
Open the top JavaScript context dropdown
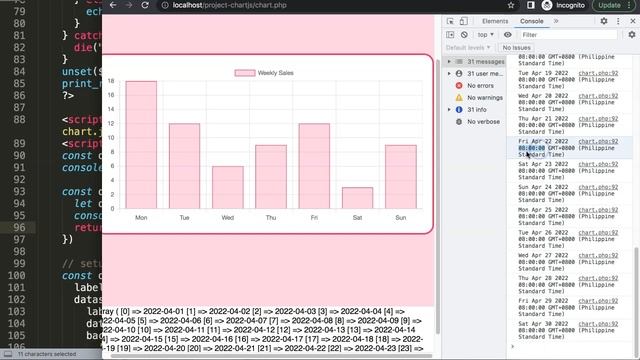pyautogui.click(x=486, y=35)
